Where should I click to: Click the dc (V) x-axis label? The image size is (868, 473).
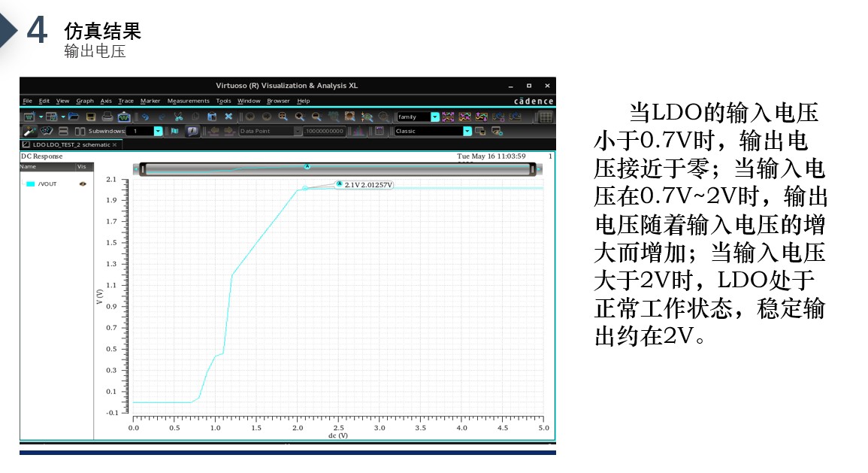(338, 435)
